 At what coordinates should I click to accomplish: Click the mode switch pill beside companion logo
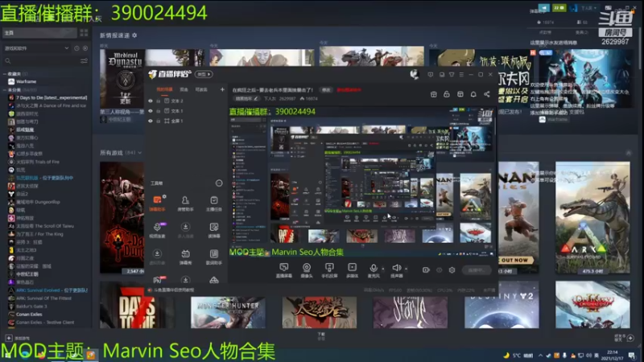[204, 74]
